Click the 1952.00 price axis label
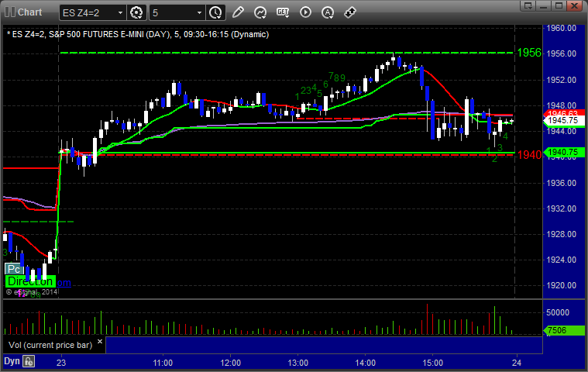Screen dimensions: 588x372 562,80
